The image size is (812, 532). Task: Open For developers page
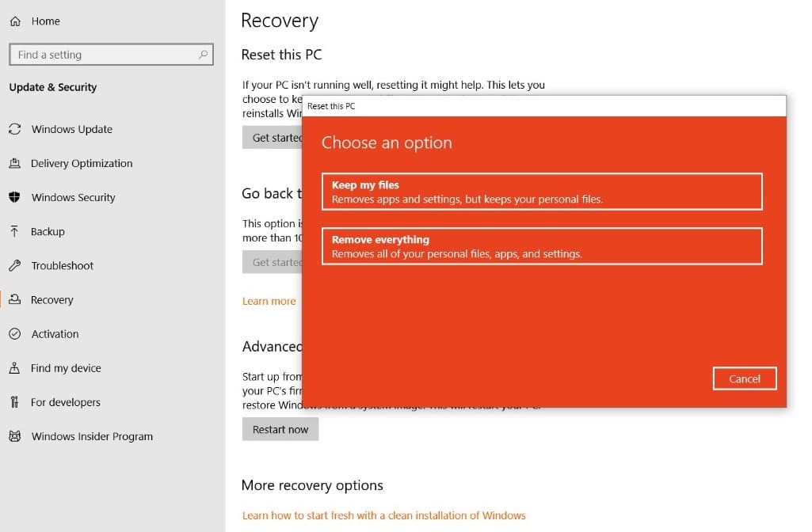[x=66, y=402]
